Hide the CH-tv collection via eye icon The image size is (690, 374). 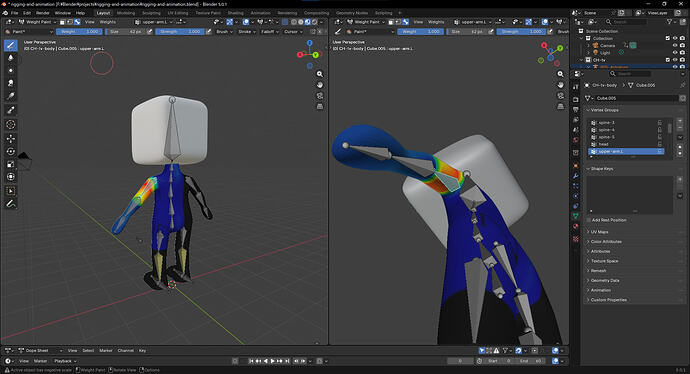(x=675, y=59)
